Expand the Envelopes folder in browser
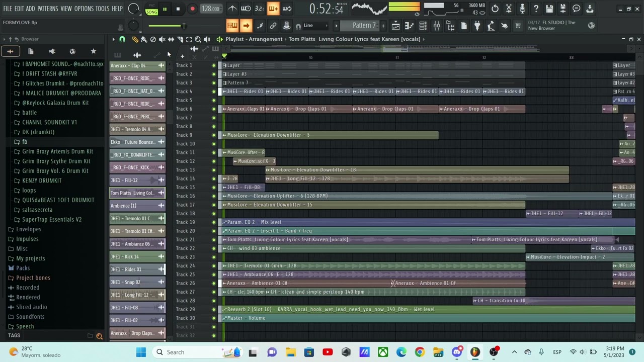 tap(29, 229)
